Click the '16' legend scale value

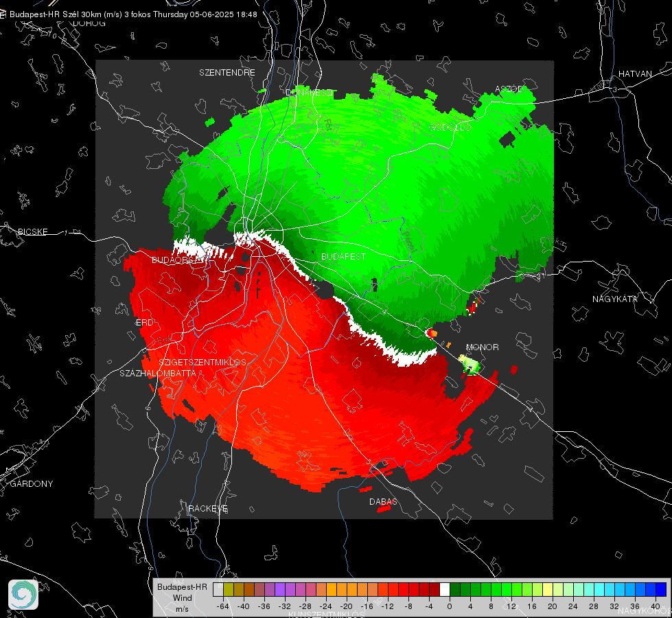532,606
